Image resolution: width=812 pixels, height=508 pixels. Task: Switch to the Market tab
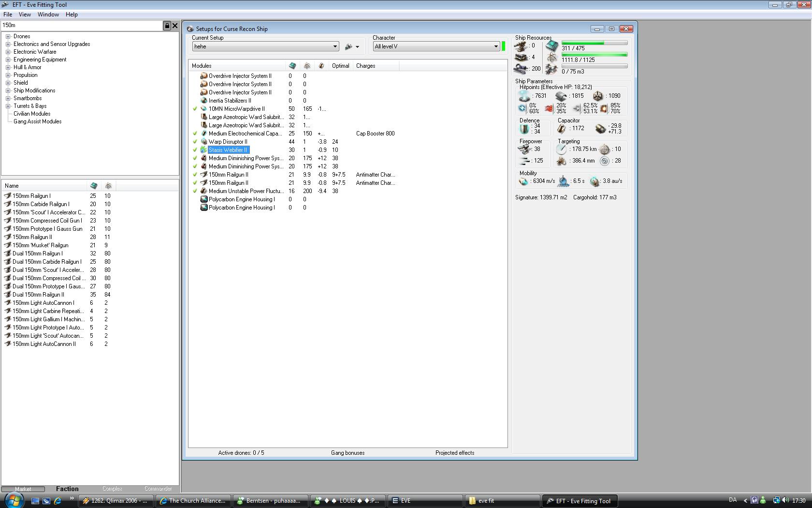point(23,489)
